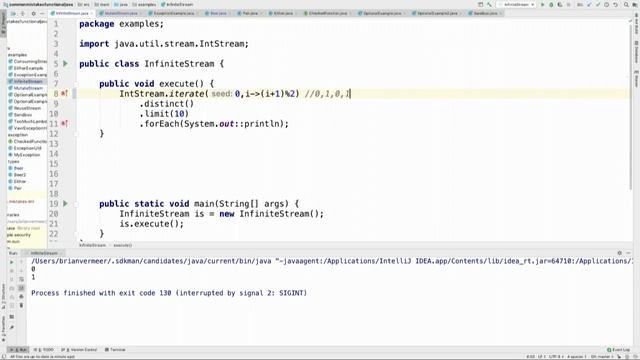This screenshot has height=360, width=640.
Task: Print the Run console output
Action: click(x=21, y=297)
